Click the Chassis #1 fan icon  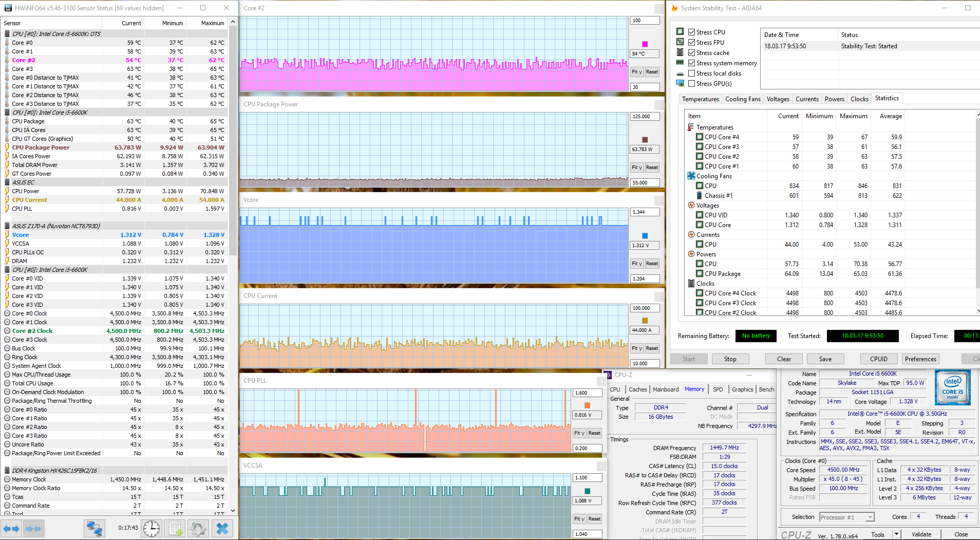pos(700,195)
